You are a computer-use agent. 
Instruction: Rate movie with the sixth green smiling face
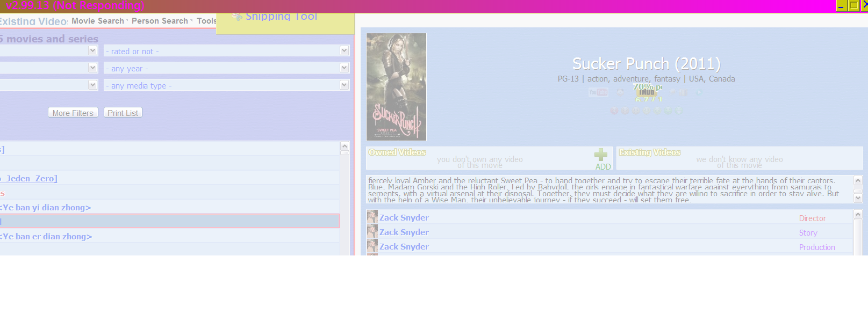point(668,111)
